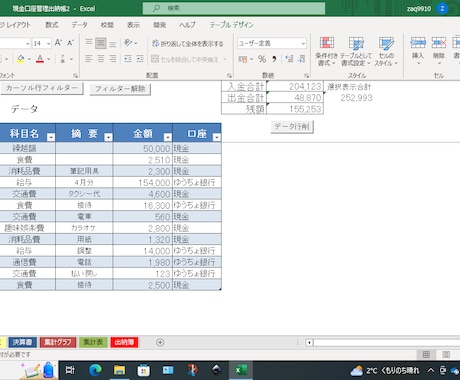Image resolution: width=460 pixels, height=380 pixels.
Task: Apply the red font color A
Action: [40, 59]
